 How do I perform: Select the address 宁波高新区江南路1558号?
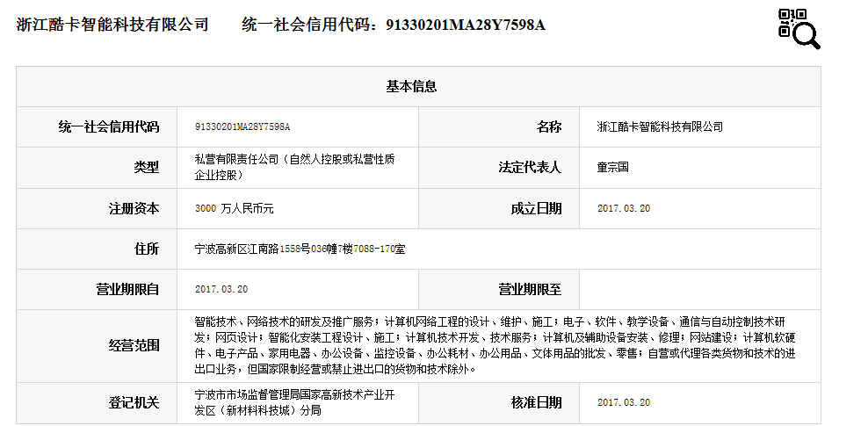pos(300,249)
